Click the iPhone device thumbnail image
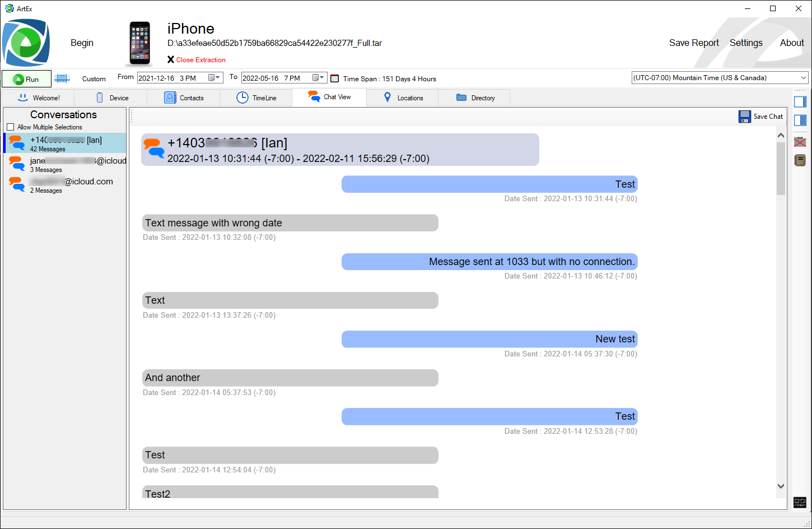812x529 pixels. click(x=139, y=44)
